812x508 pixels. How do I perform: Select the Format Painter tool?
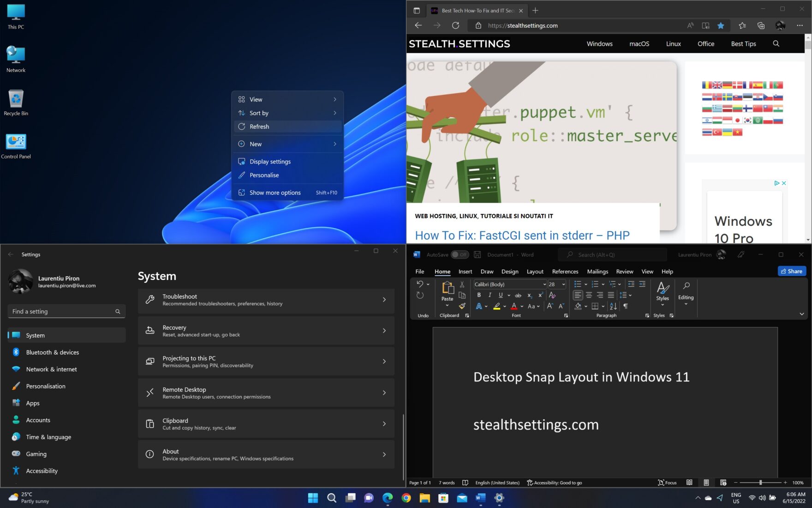[x=462, y=307]
